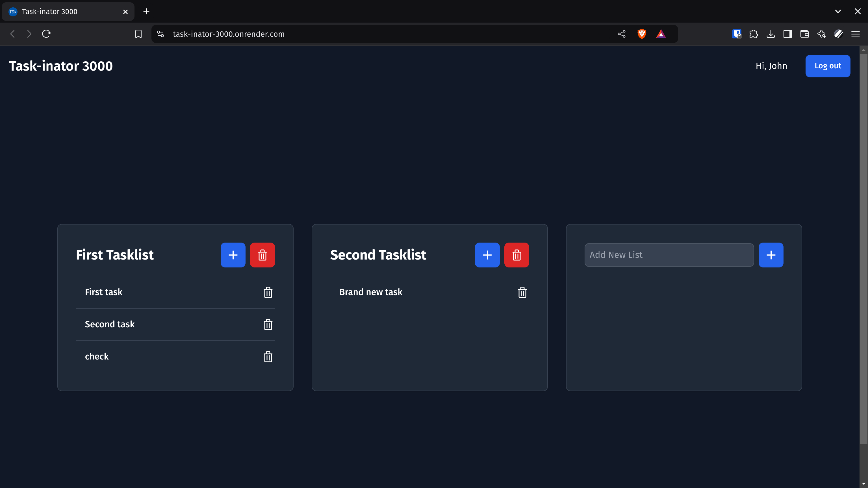The image size is (868, 488).
Task: Open the Brave Shields panel
Action: (642, 34)
